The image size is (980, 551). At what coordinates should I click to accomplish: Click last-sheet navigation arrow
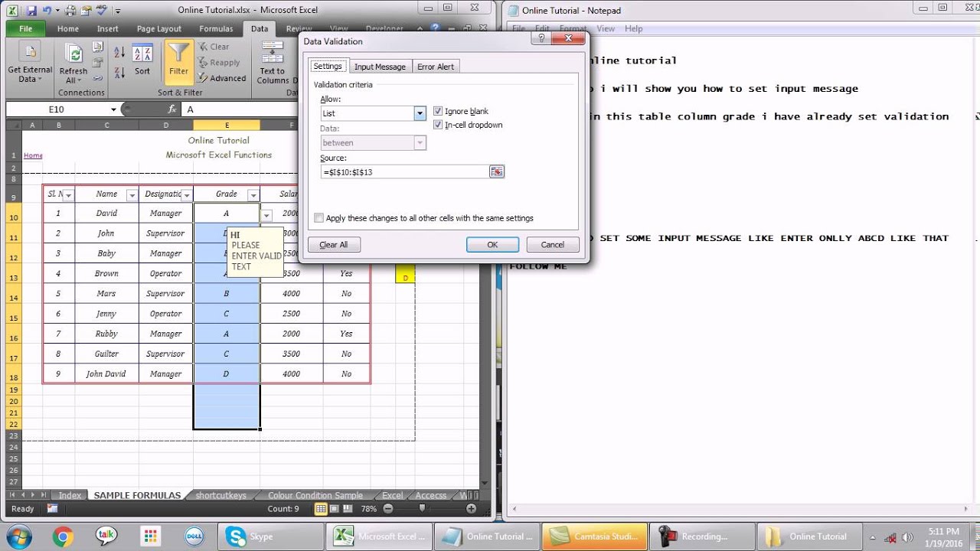coord(44,495)
